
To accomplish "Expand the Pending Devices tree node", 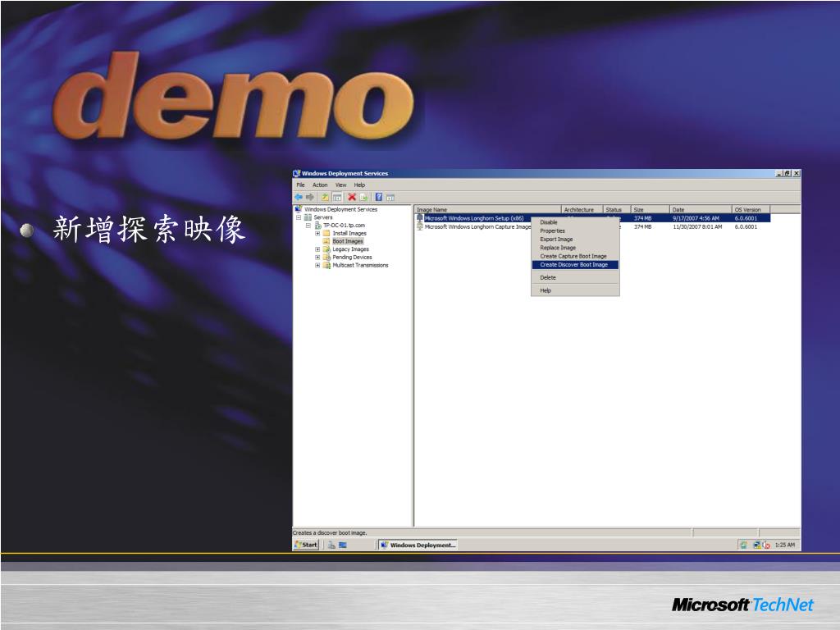I will click(x=317, y=257).
